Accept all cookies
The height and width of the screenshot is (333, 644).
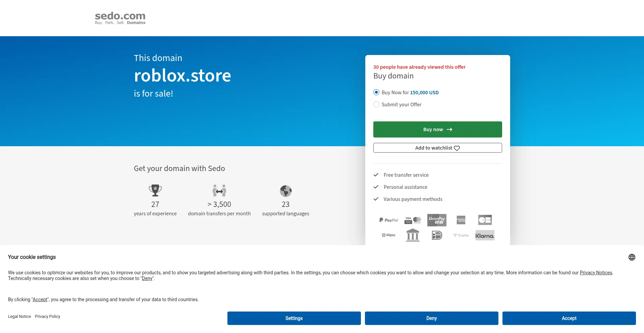[569, 318]
